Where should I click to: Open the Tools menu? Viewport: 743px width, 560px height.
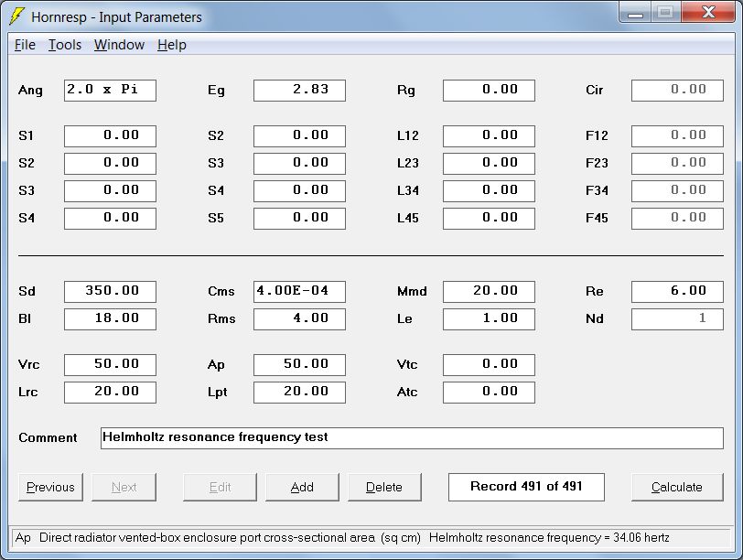65,45
